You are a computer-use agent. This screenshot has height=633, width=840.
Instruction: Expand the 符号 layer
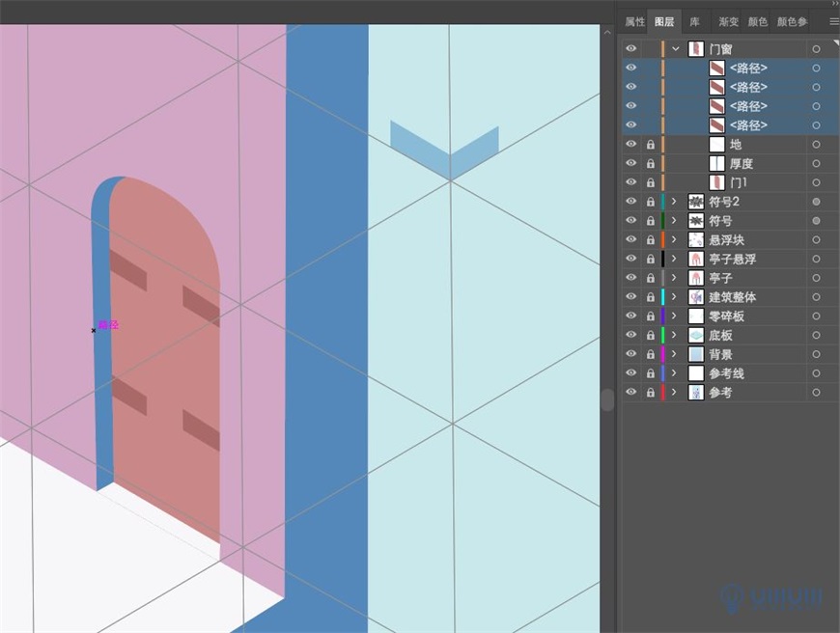coord(674,220)
